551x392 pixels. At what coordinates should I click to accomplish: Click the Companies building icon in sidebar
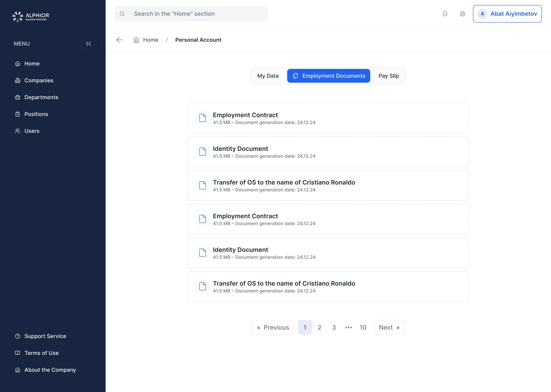click(18, 80)
